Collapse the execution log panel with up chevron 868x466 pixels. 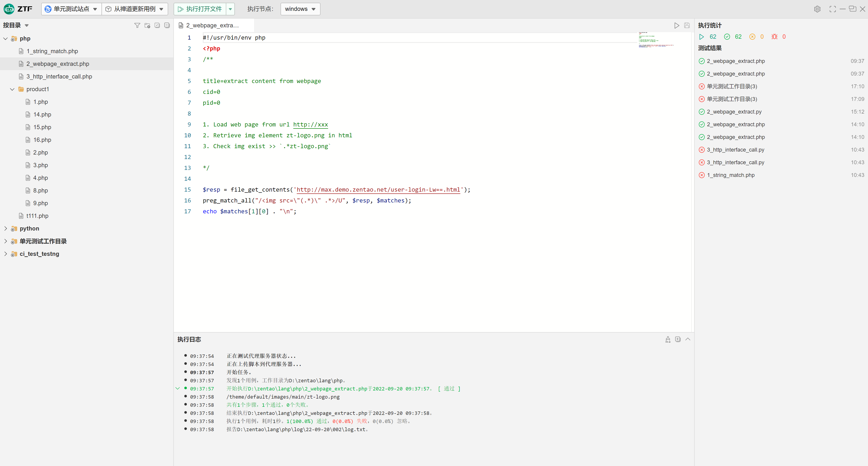(688, 339)
